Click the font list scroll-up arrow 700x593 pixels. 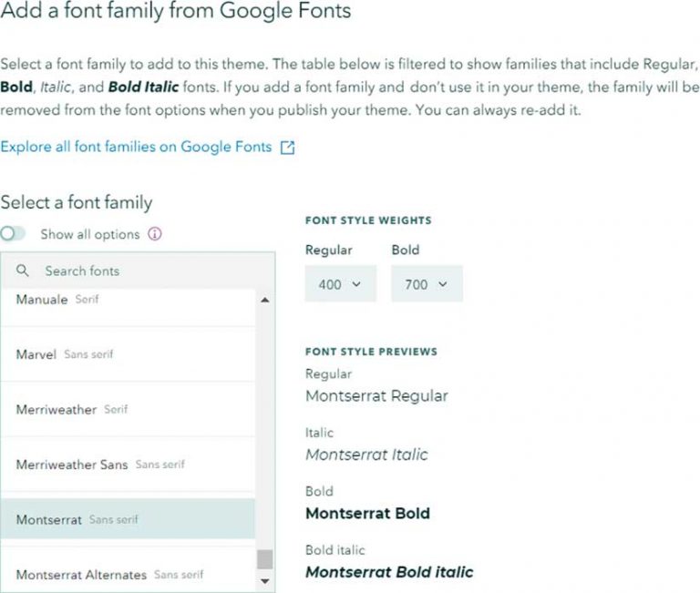tap(264, 300)
